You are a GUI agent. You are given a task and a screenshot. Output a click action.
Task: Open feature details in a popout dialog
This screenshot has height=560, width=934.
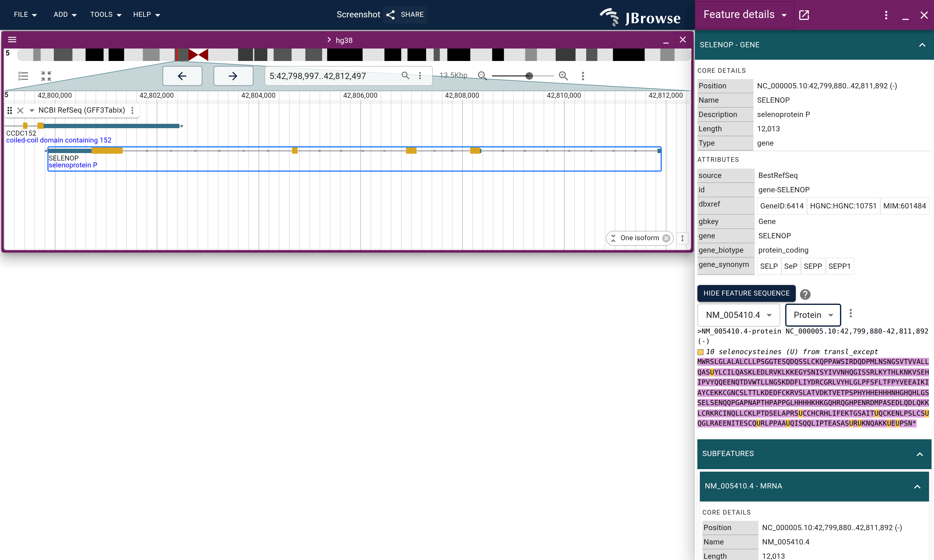(x=804, y=15)
